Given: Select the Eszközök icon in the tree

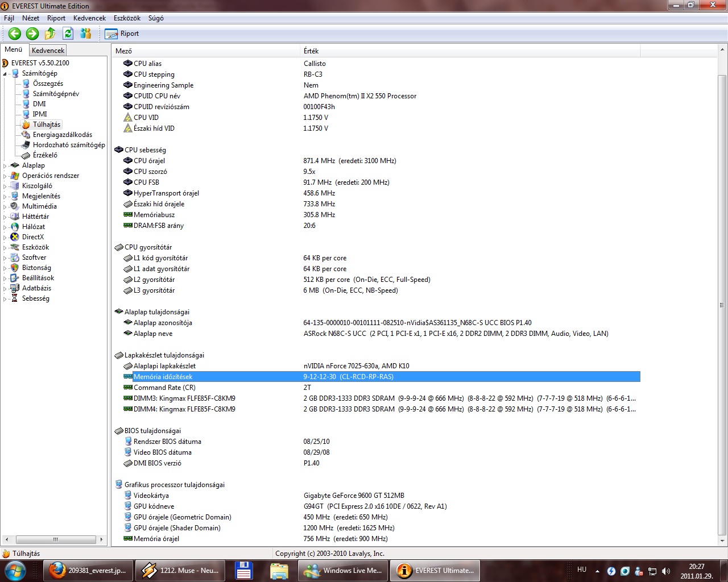Looking at the screenshot, I should pos(15,247).
